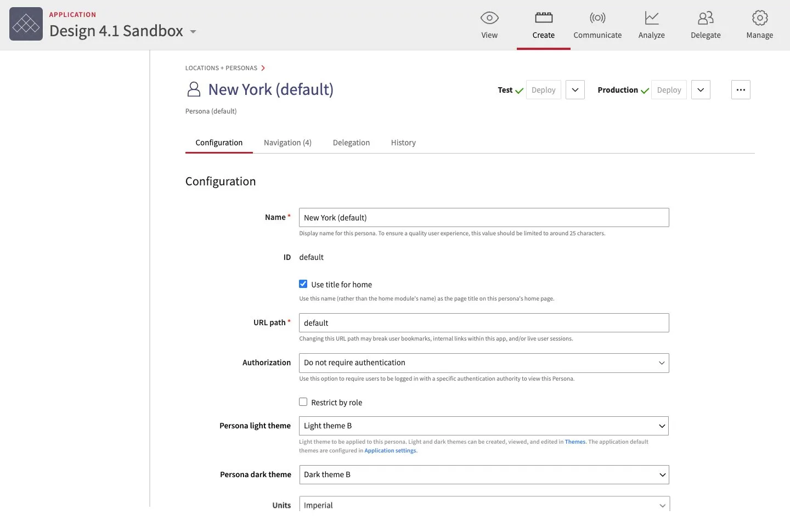Open the Persona light theme dropdown

click(484, 426)
